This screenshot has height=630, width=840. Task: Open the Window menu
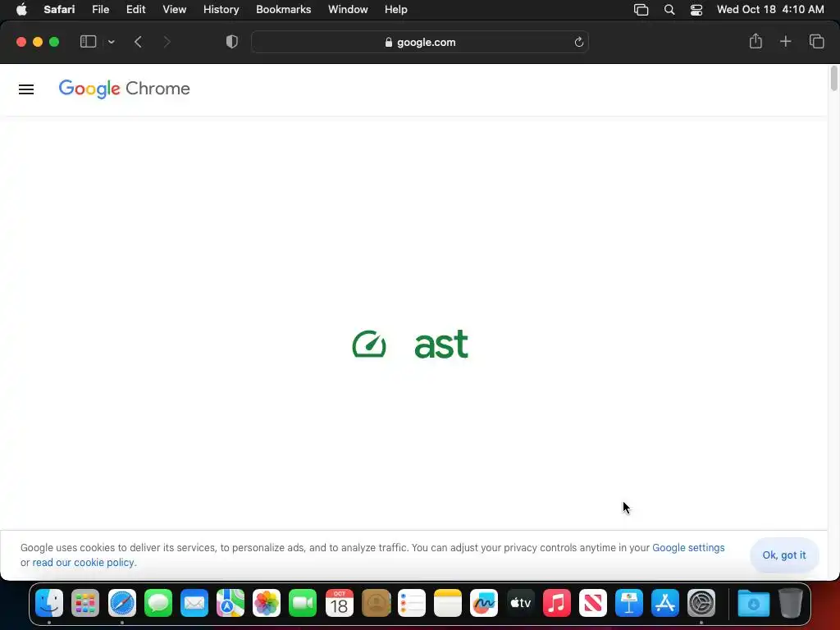pyautogui.click(x=348, y=10)
